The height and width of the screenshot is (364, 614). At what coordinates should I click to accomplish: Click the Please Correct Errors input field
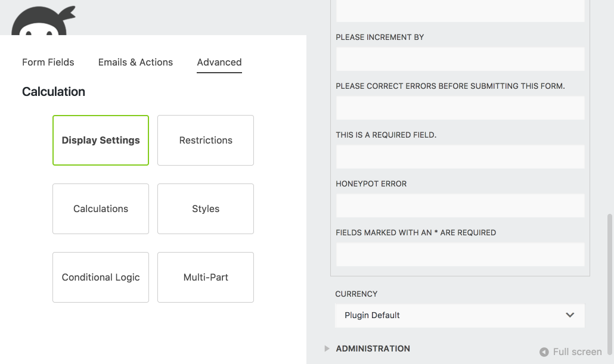460,108
